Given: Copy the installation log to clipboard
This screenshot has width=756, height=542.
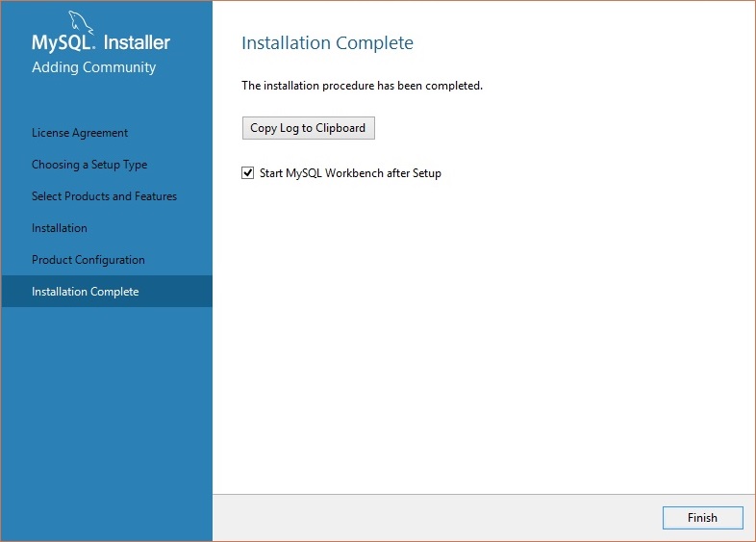Looking at the screenshot, I should click(308, 128).
